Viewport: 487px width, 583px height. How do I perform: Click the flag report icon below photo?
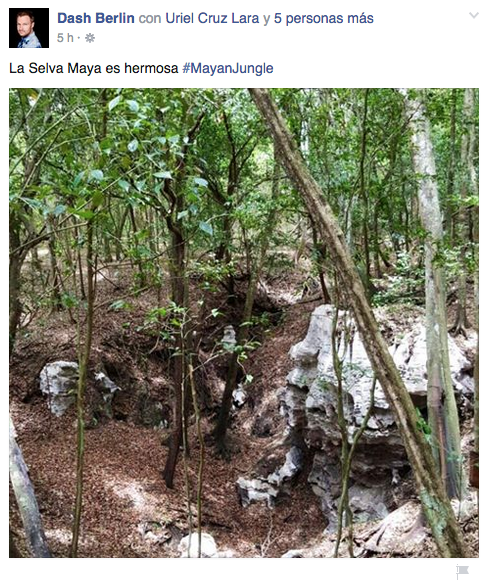(462, 570)
